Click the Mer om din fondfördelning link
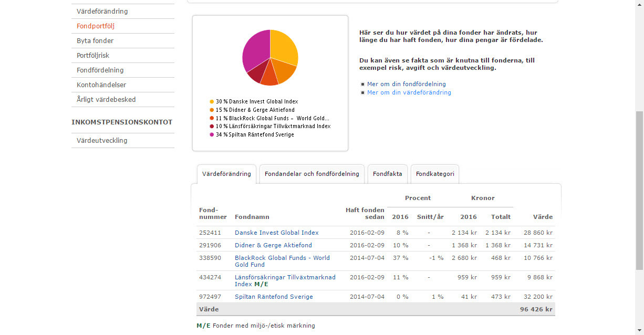 point(406,84)
